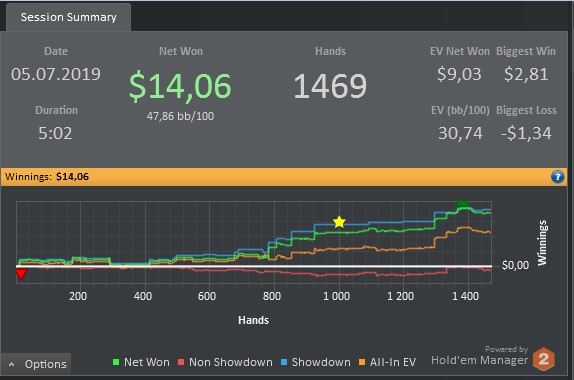The image size is (574, 380).
Task: Select the Hands count 1469
Action: 330,86
